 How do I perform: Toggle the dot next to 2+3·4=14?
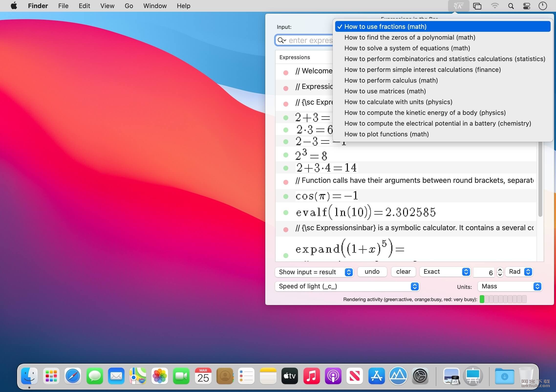pyautogui.click(x=286, y=168)
